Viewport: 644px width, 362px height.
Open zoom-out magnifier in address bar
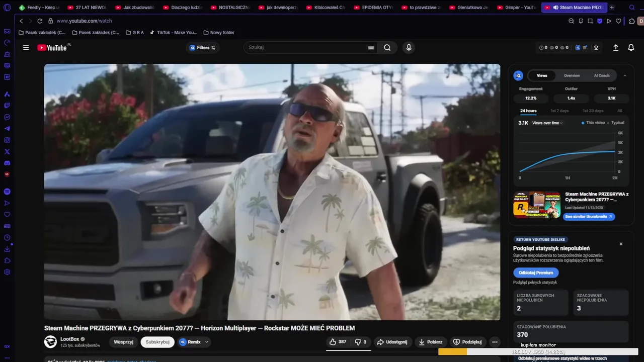click(x=571, y=21)
